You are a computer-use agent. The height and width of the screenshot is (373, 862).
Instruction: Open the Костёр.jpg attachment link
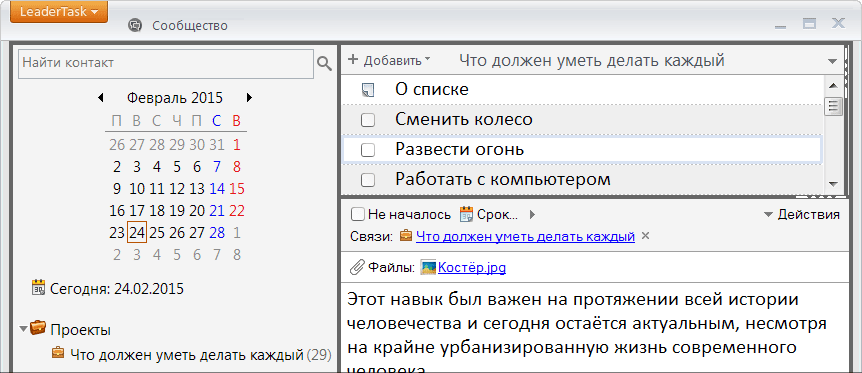pyautogui.click(x=472, y=268)
